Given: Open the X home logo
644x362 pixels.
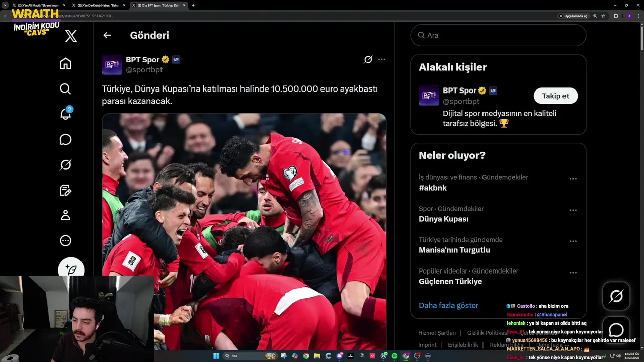Looking at the screenshot, I should pos(71,36).
